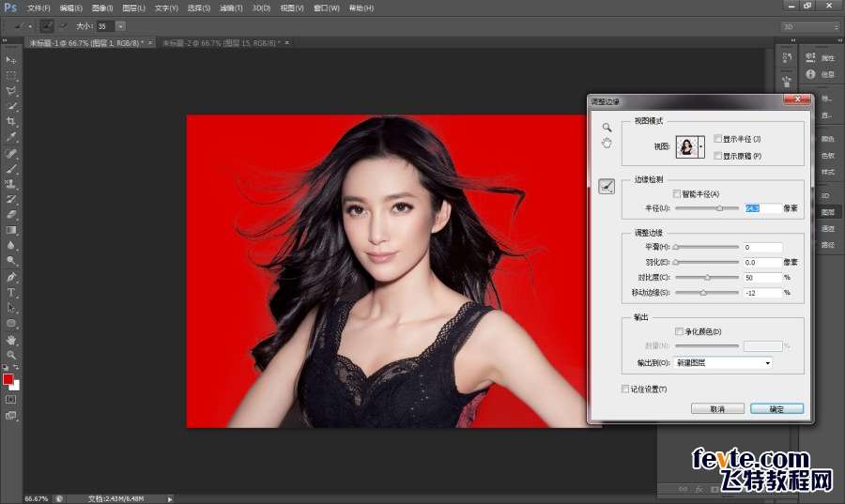Select the Zoom tool in the toolbox

tap(10, 355)
